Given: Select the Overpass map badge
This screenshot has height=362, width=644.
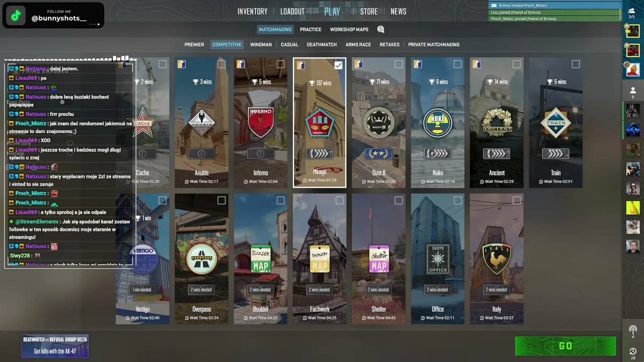Looking at the screenshot, I should point(201,259).
